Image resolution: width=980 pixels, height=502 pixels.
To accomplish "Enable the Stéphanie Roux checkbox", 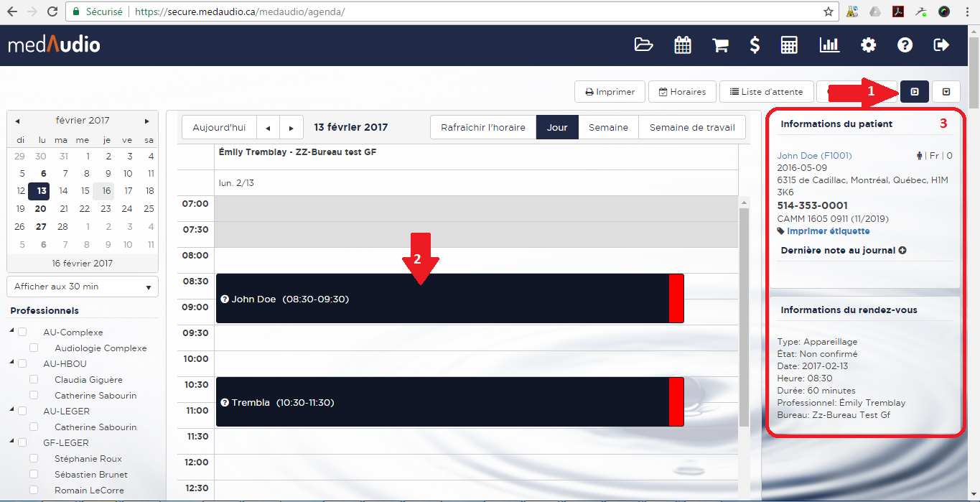I will click(x=34, y=459).
